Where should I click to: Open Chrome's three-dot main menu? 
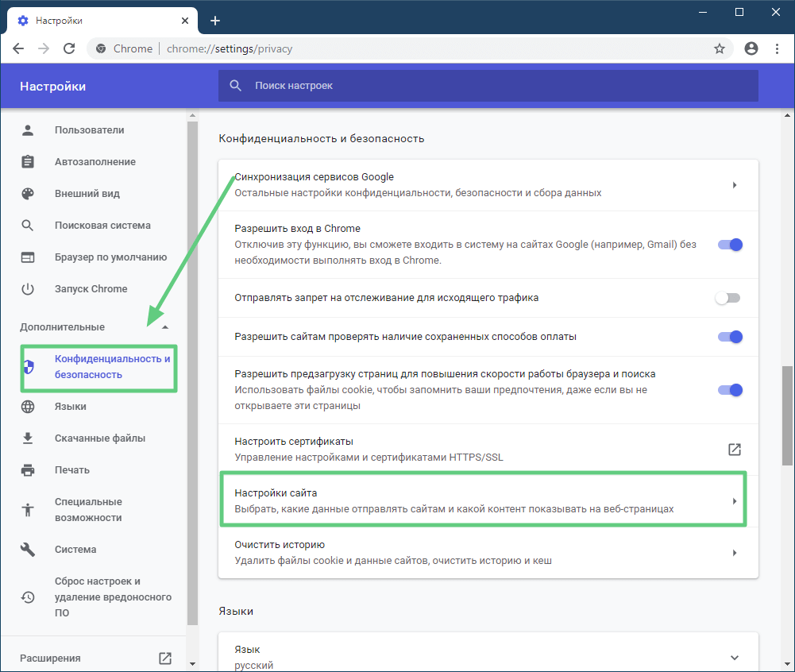(x=778, y=48)
